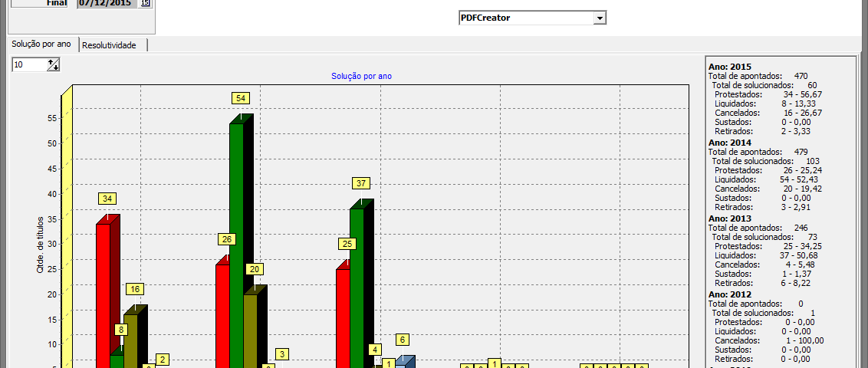Click the yellow data label 25
The image size is (868, 368).
(x=347, y=244)
